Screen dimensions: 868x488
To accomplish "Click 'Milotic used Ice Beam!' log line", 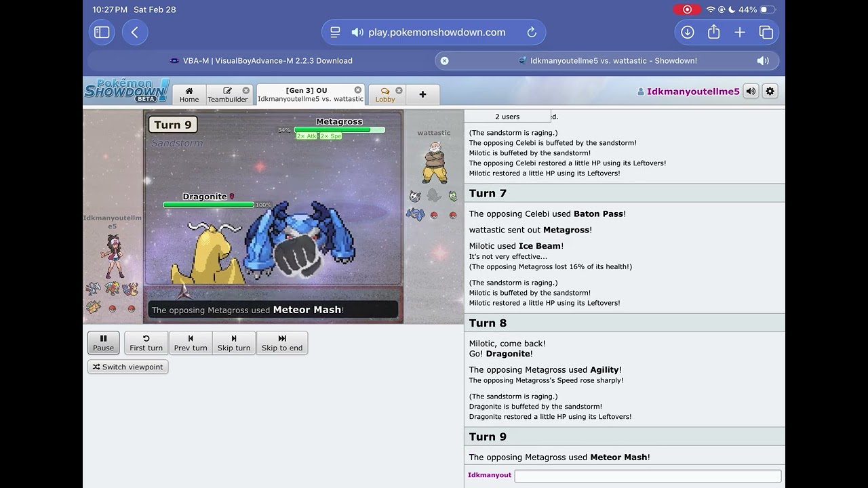I will 516,246.
